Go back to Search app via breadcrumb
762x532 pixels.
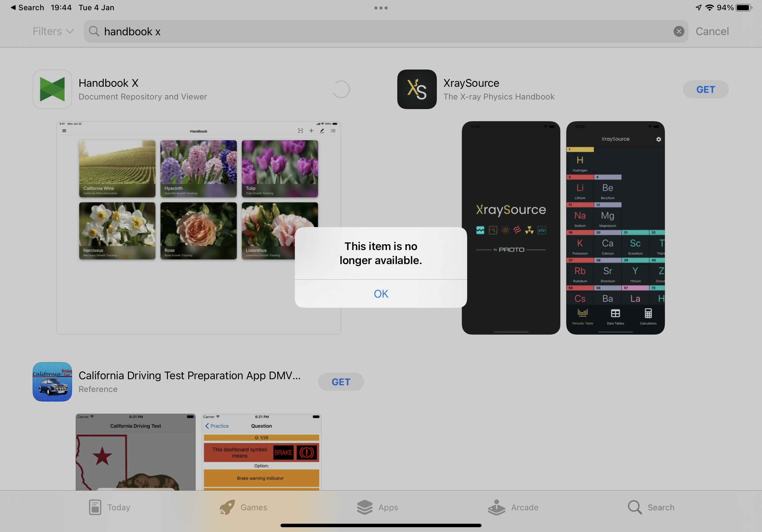click(27, 8)
